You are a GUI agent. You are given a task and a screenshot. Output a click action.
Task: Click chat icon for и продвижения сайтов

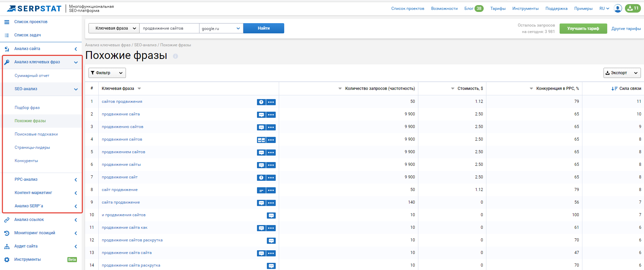click(271, 216)
